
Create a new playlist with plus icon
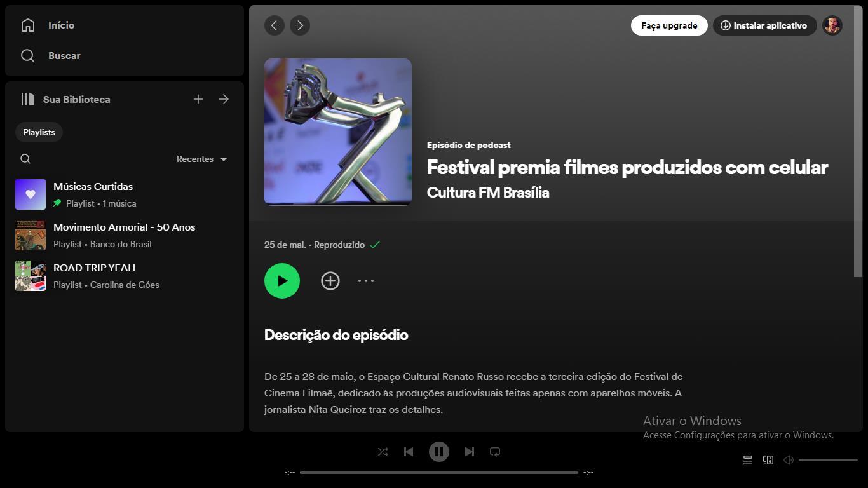[x=198, y=99]
